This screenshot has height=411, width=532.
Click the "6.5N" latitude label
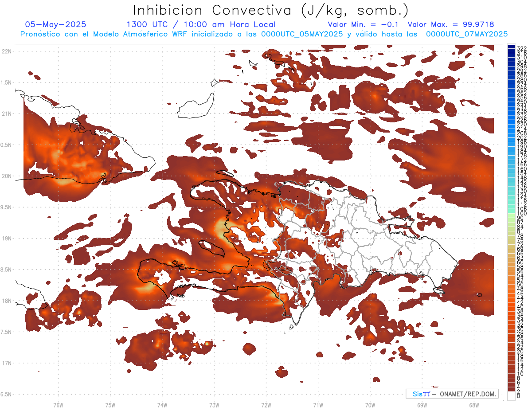pos(6,395)
